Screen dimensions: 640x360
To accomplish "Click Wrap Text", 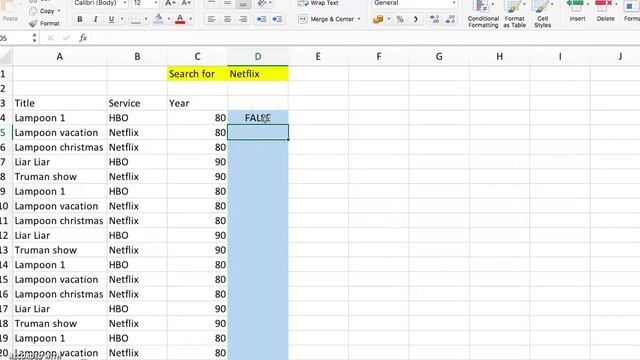I will click(x=318, y=3).
